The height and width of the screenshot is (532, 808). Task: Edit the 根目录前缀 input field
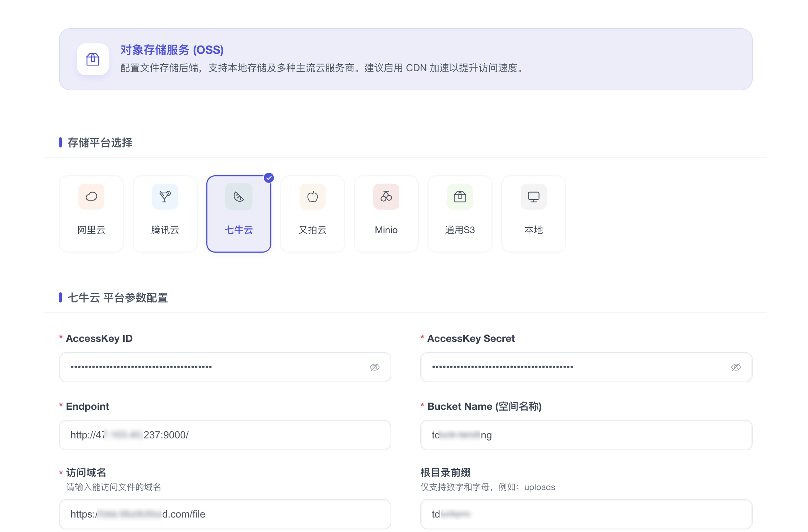tap(586, 514)
